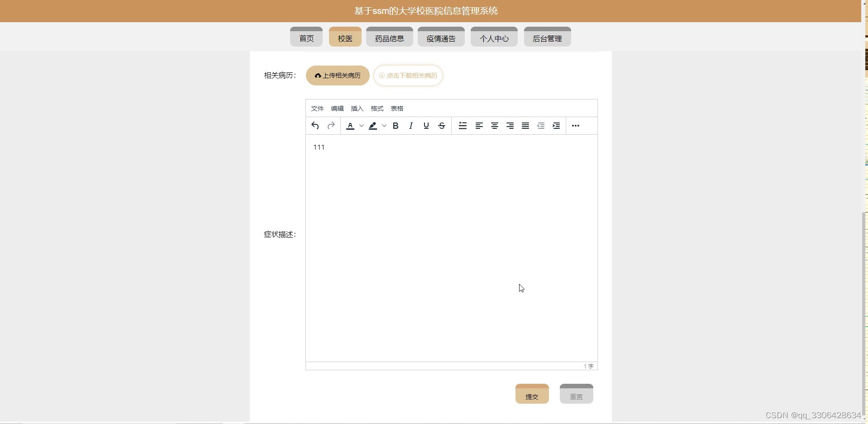The width and height of the screenshot is (868, 424).
Task: Show more toolbar options (three dots)
Action: (576, 126)
